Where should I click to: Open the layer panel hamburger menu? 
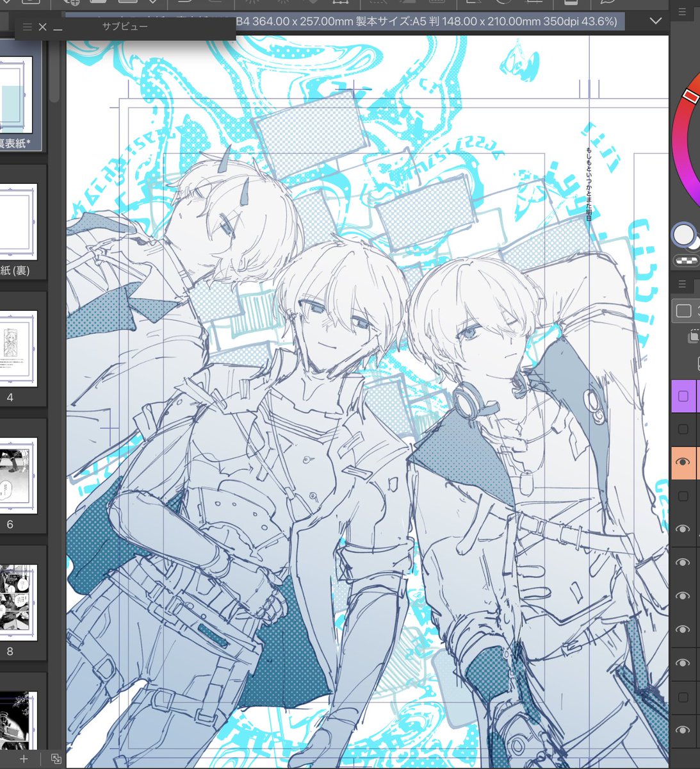point(681,285)
